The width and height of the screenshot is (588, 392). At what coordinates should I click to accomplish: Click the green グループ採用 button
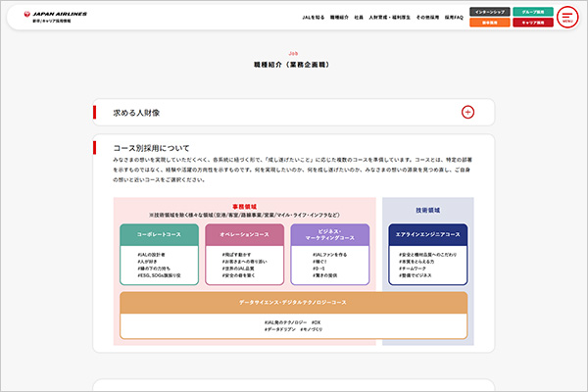(532, 12)
